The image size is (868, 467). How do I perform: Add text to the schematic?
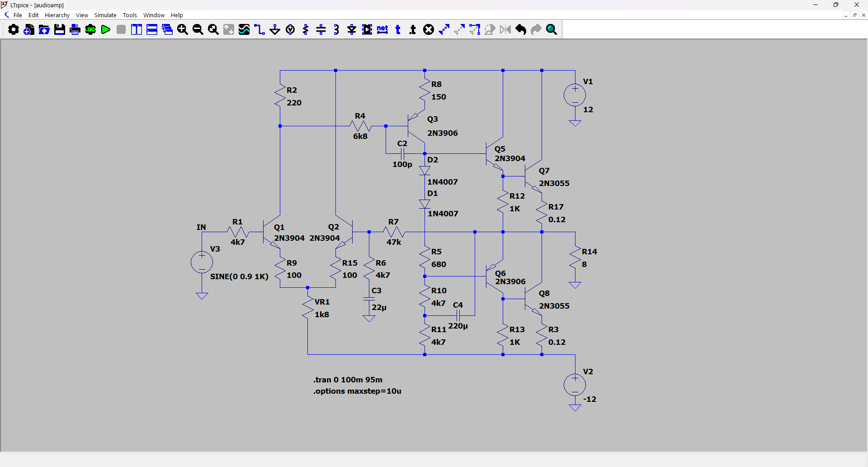(398, 30)
